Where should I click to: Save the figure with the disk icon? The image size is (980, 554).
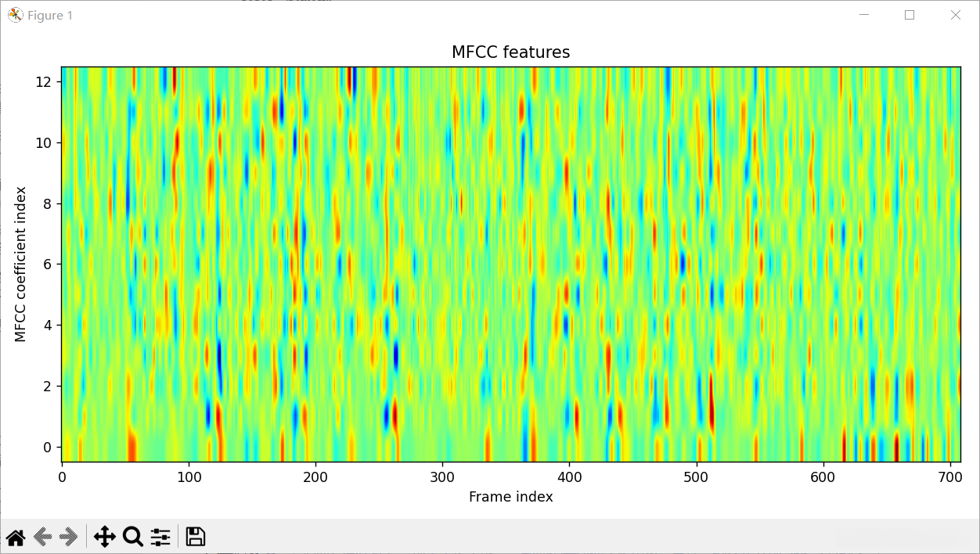[196, 537]
